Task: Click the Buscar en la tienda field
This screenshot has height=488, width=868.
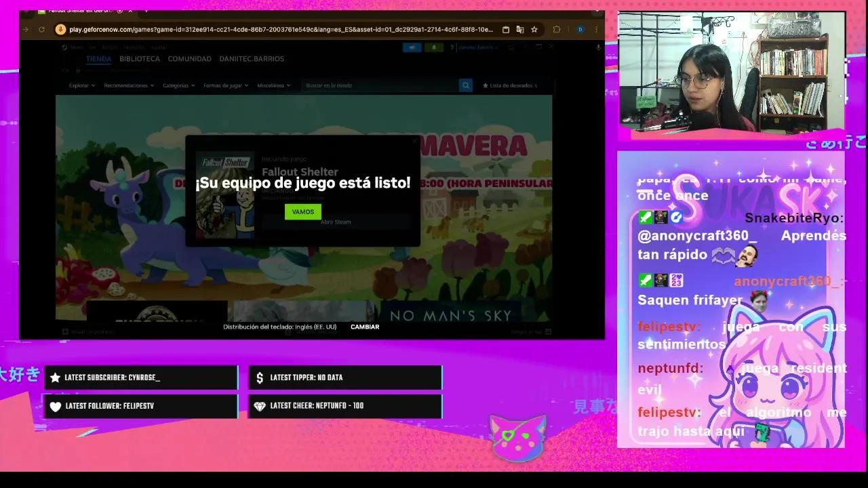Action: click(x=380, y=85)
